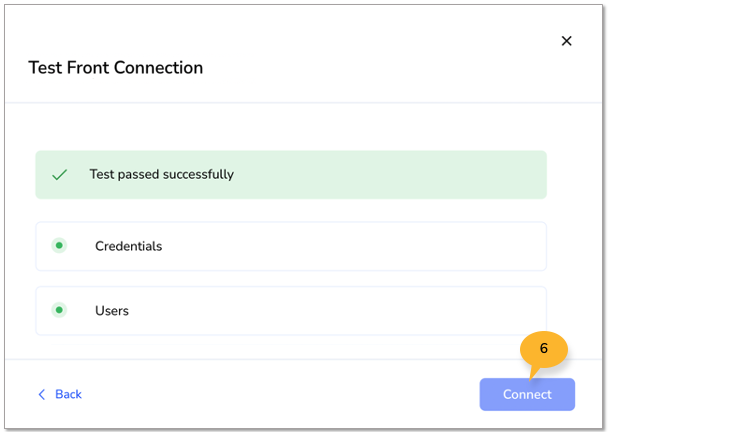Click the "Test passed successfully" message text
745x432 pixels.
(162, 174)
